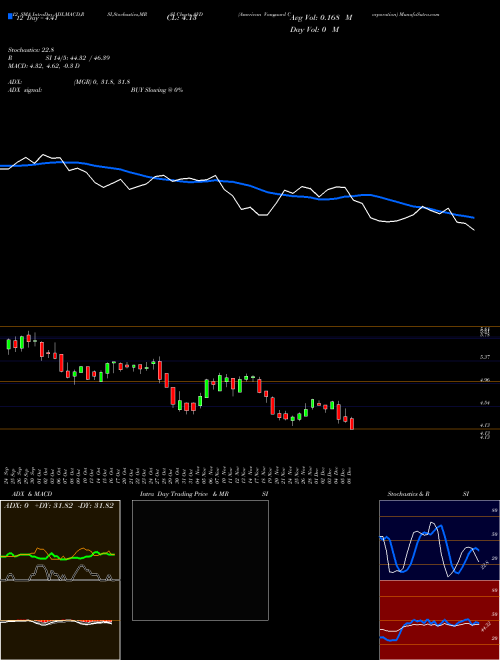
Task: Click the red RSI chart panel
Action: [x=439, y=620]
